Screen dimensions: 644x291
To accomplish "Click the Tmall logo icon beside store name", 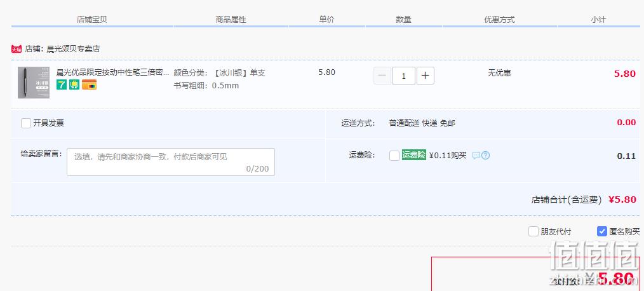I will [x=17, y=50].
